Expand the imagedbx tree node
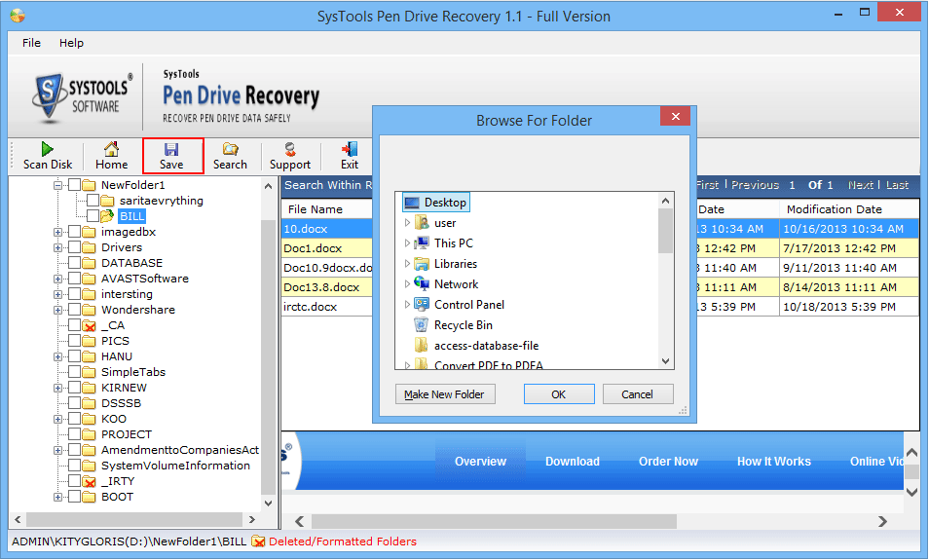The image size is (929, 560). pos(58,232)
